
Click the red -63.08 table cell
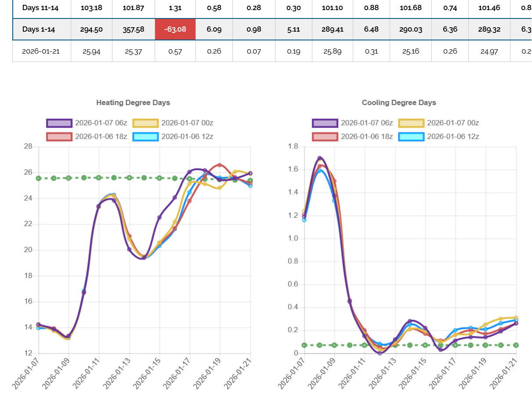coord(175,29)
